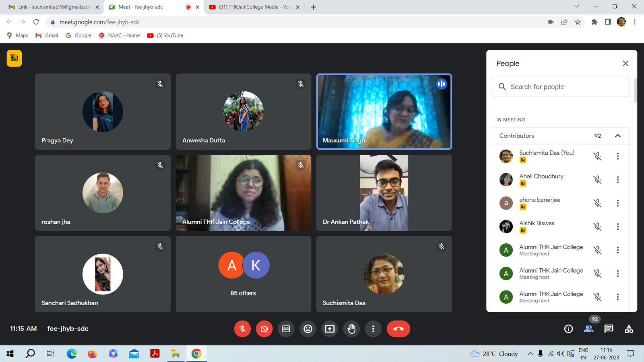Viewport: 644px width, 362px height.
Task: Unmute your microphone in the call bar
Action: (242, 329)
